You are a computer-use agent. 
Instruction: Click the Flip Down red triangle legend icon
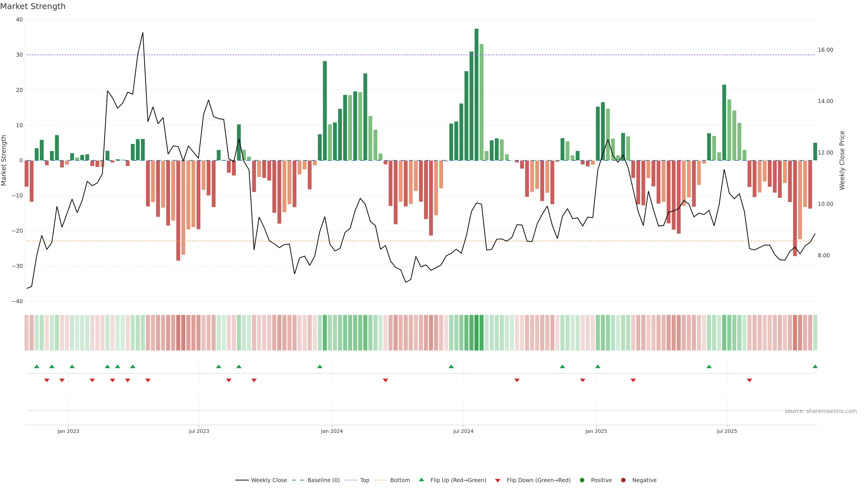coord(498,481)
